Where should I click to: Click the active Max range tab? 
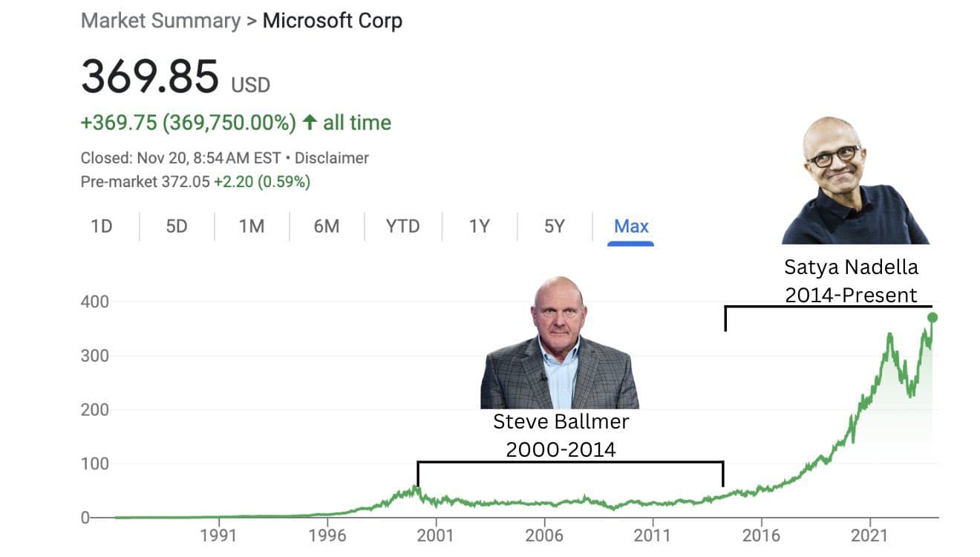pyautogui.click(x=630, y=227)
